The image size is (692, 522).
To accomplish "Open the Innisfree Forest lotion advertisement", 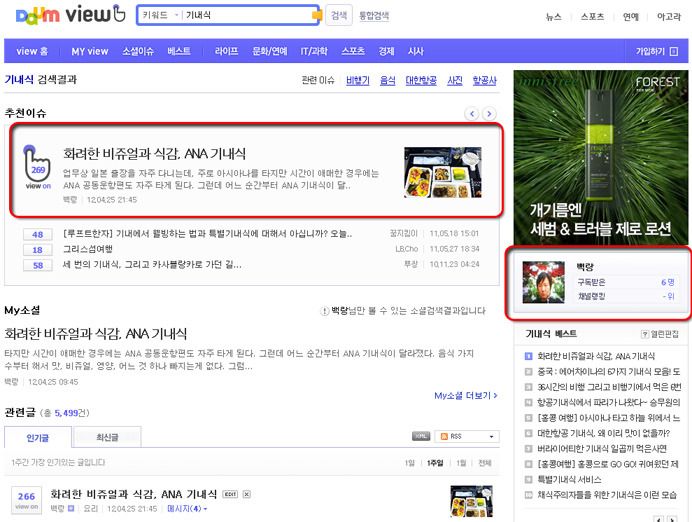I will point(601,158).
